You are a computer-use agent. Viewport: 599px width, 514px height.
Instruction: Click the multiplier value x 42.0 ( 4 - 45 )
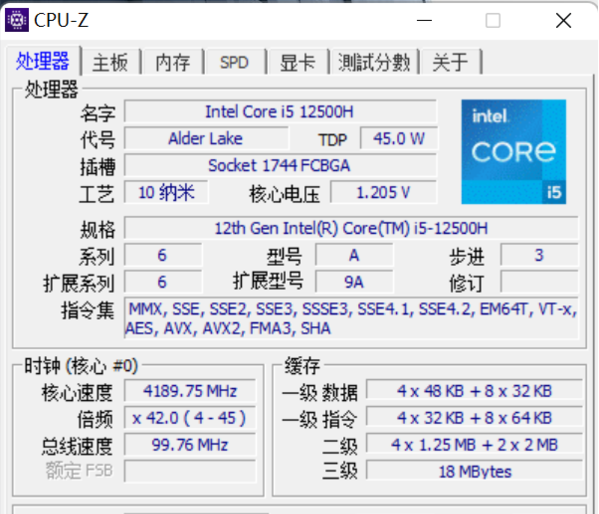coord(190,418)
